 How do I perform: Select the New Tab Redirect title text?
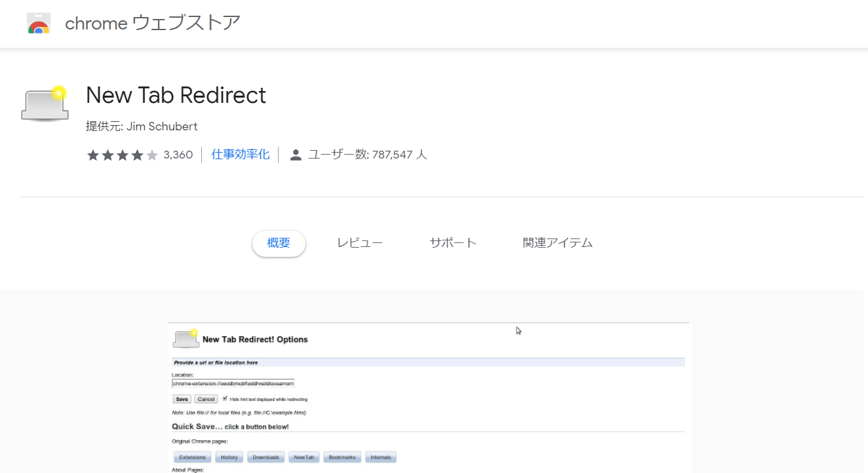176,96
